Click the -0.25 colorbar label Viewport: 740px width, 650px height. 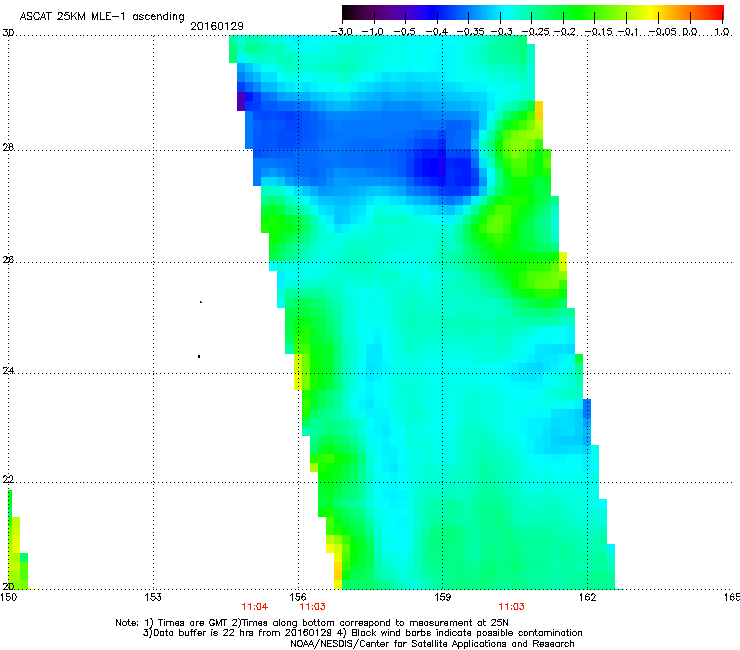pyautogui.click(x=535, y=32)
